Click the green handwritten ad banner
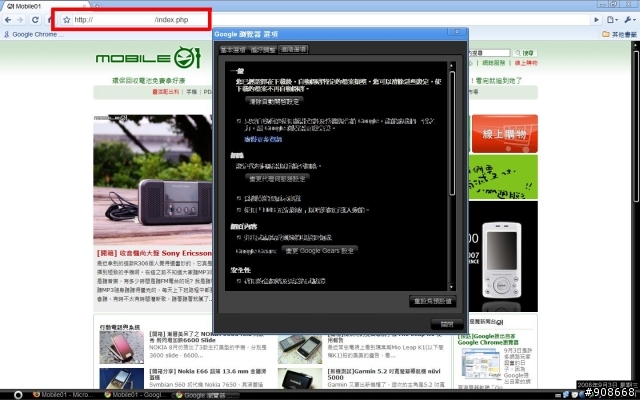The image size is (640, 400). [x=503, y=177]
